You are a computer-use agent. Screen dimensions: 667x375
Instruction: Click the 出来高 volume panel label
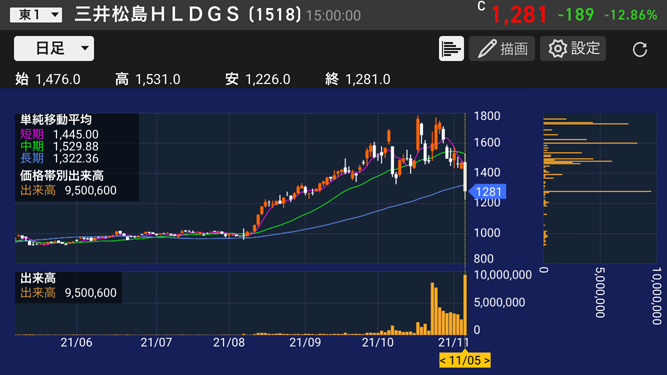38,278
